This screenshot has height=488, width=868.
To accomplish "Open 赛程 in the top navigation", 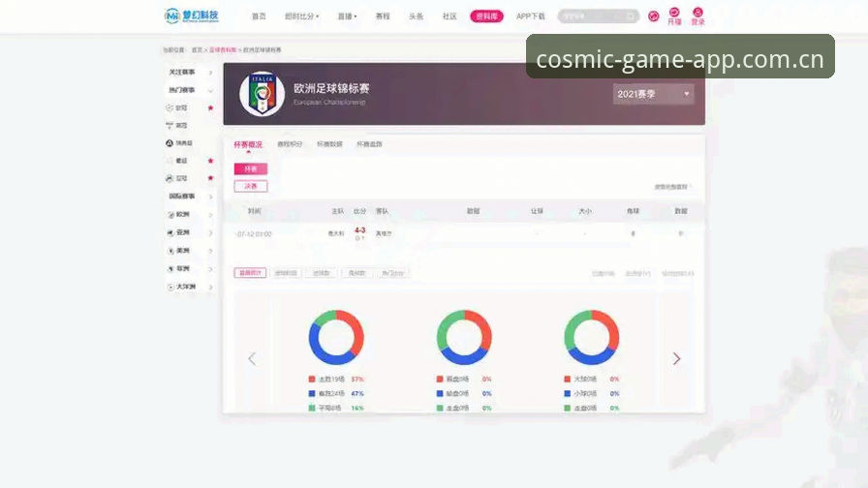I will click(383, 16).
